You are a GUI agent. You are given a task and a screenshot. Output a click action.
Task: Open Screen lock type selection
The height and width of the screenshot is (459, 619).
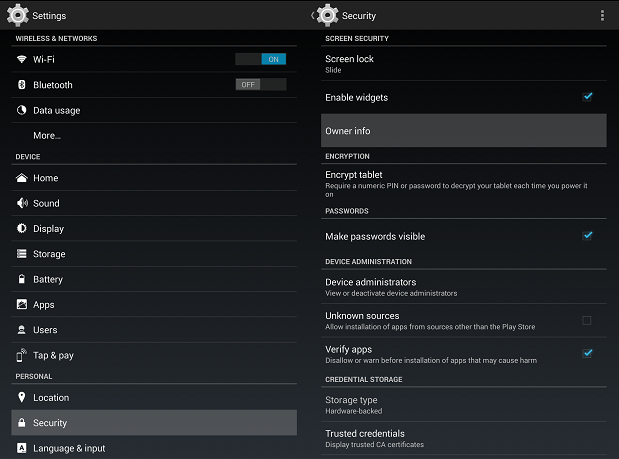pyautogui.click(x=464, y=64)
